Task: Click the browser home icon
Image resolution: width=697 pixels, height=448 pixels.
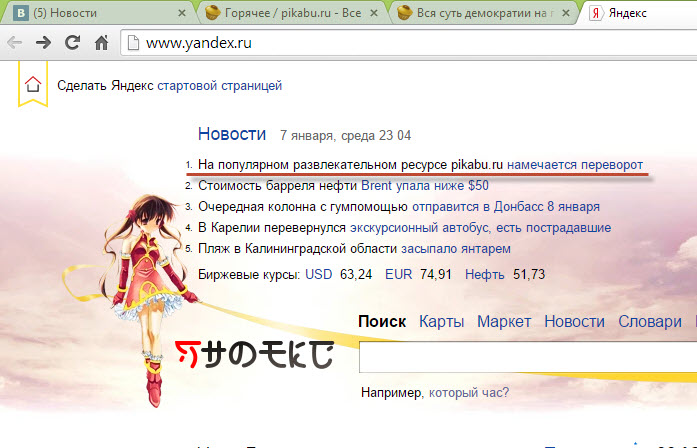Action: pos(100,44)
